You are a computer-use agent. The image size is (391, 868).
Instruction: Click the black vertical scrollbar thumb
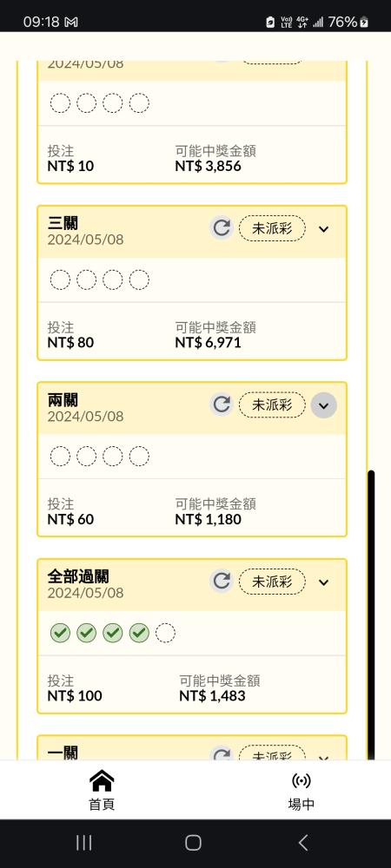click(x=371, y=615)
